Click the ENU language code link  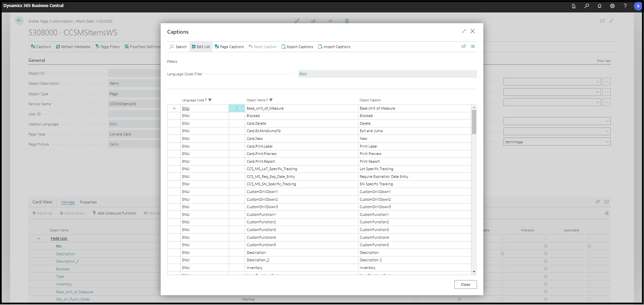186,108
